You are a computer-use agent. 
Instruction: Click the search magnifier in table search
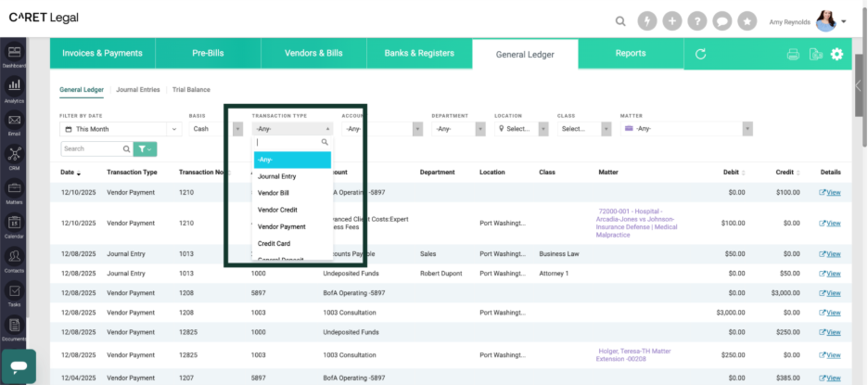127,149
